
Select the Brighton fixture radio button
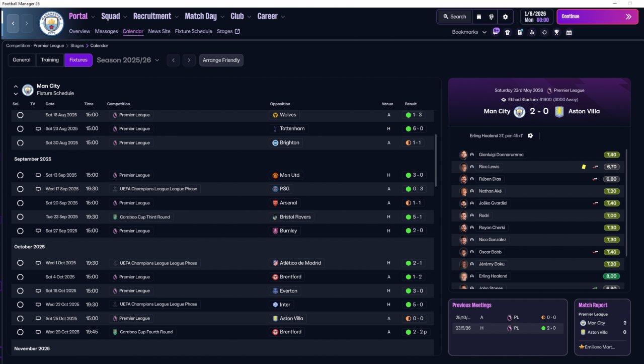[20, 143]
